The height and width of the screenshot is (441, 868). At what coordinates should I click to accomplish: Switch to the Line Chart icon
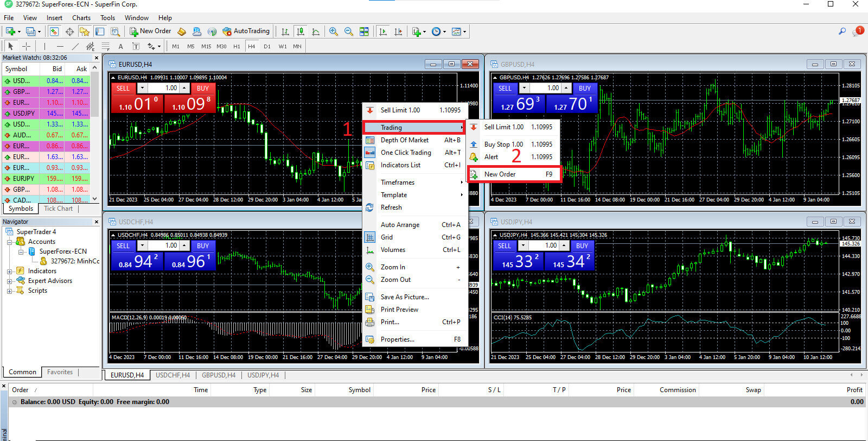[316, 31]
